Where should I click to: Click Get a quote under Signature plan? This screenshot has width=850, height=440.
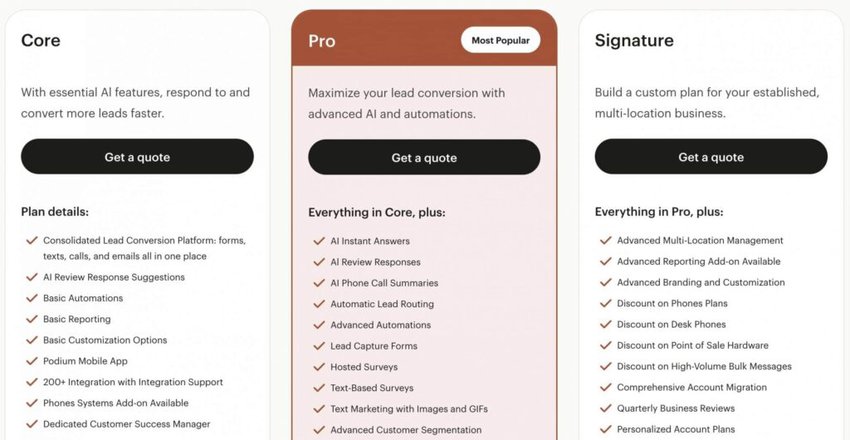click(711, 157)
